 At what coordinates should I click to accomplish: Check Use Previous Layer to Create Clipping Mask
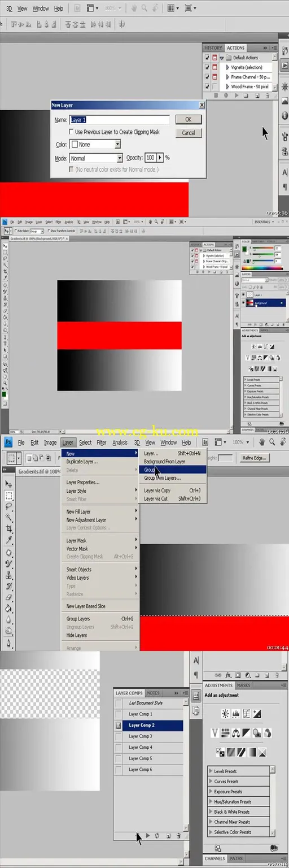[x=71, y=132]
